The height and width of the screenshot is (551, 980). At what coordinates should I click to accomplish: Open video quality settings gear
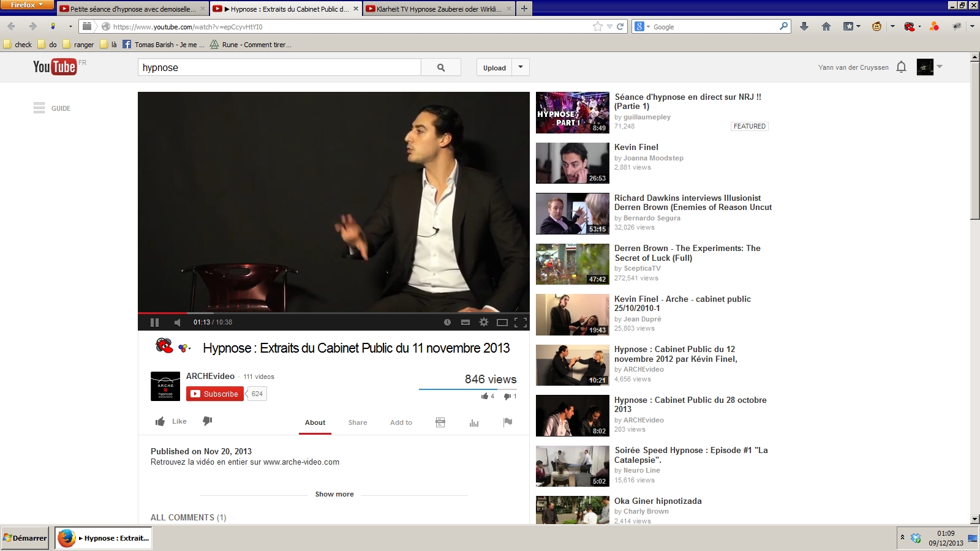pyautogui.click(x=484, y=322)
